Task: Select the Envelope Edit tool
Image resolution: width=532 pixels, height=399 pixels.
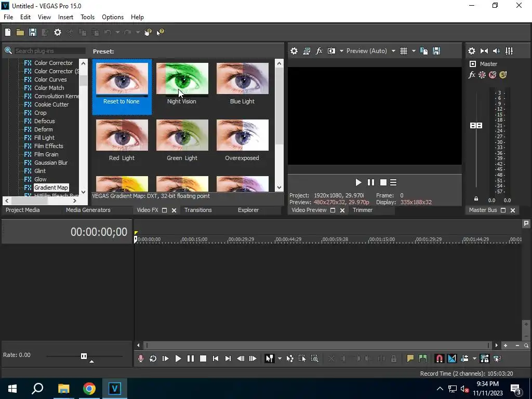Action: 290,358
